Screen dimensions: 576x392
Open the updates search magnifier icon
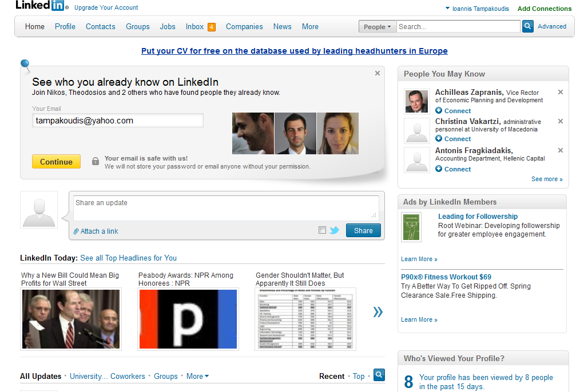pyautogui.click(x=379, y=375)
